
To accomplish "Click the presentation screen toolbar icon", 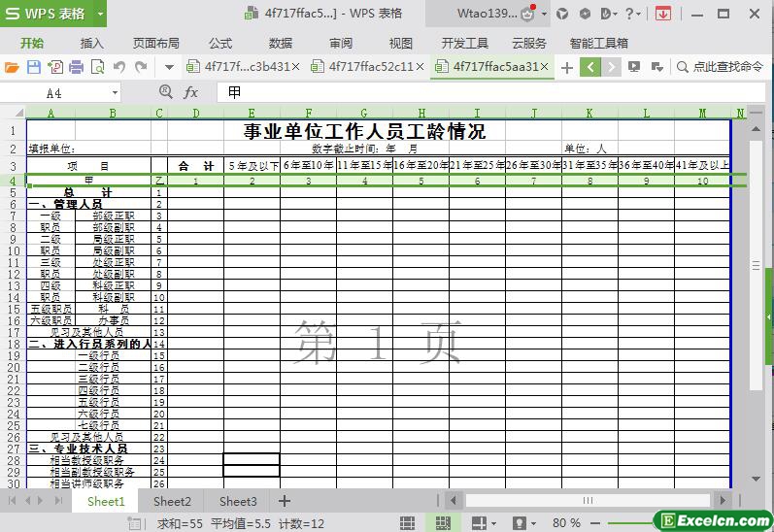I will coord(634,67).
